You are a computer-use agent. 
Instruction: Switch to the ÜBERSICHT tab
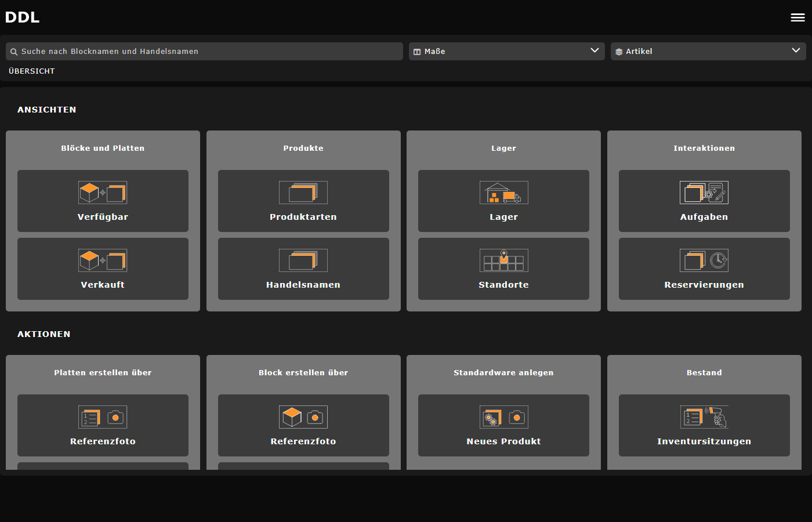tap(31, 71)
